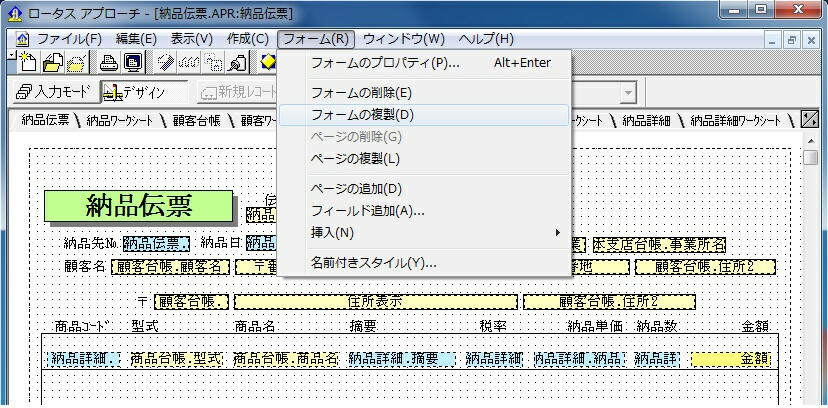
Task: Click the undo SmartIcon
Action: [x=166, y=63]
